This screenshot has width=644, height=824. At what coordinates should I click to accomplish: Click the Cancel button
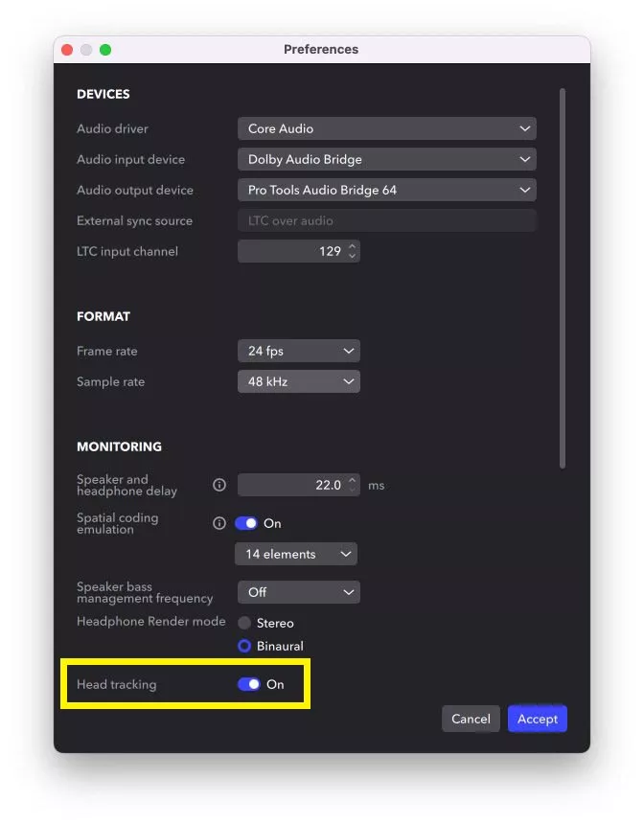(471, 719)
